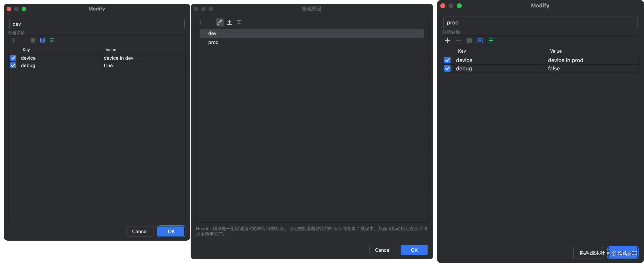
Task: Click the green lines icon in dev dialog
Action: pos(52,40)
